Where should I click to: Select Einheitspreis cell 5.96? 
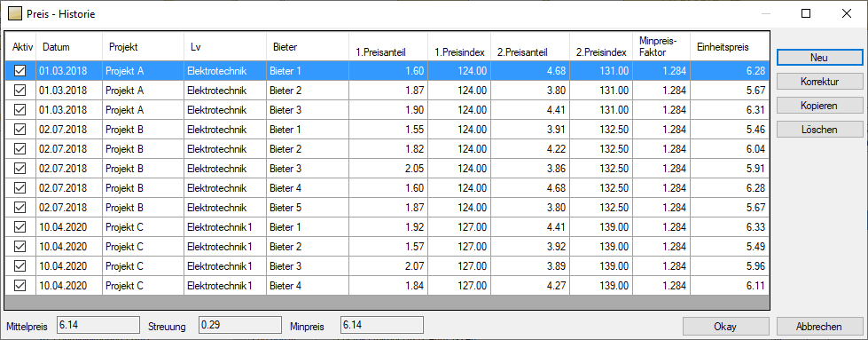[x=729, y=266]
